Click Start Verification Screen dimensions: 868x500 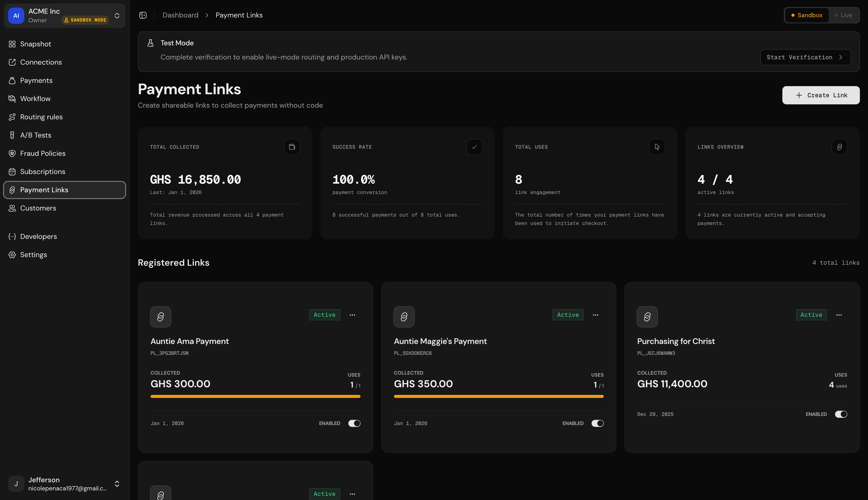(805, 57)
